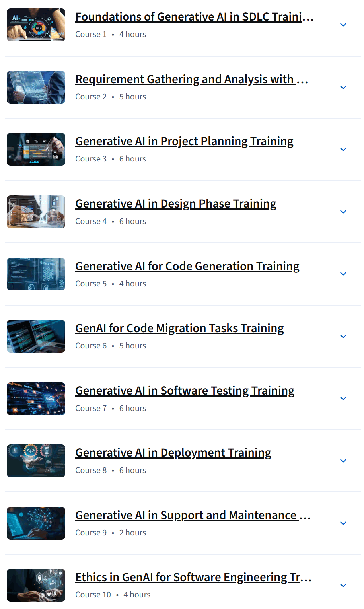Click the "2 hours" duration text
Screen dimensions: 364x609
pyautogui.click(x=132, y=533)
